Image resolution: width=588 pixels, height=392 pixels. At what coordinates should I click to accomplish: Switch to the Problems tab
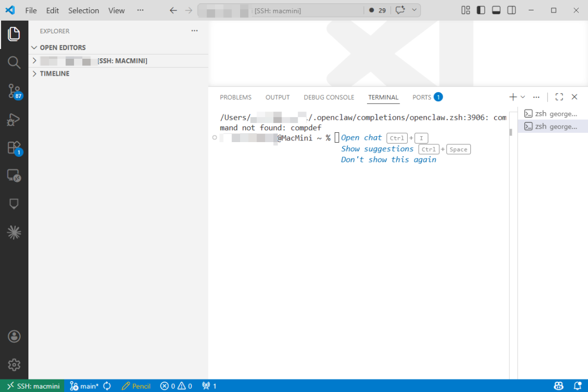tap(236, 97)
